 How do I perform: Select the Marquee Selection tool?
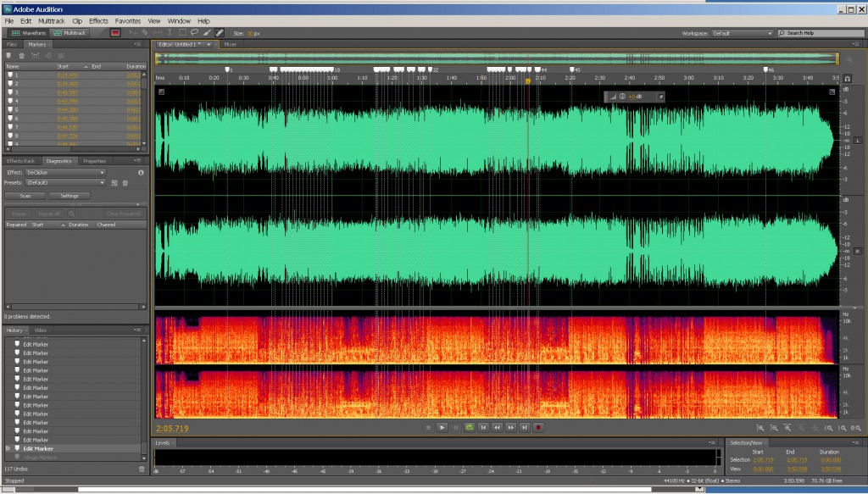pos(182,33)
